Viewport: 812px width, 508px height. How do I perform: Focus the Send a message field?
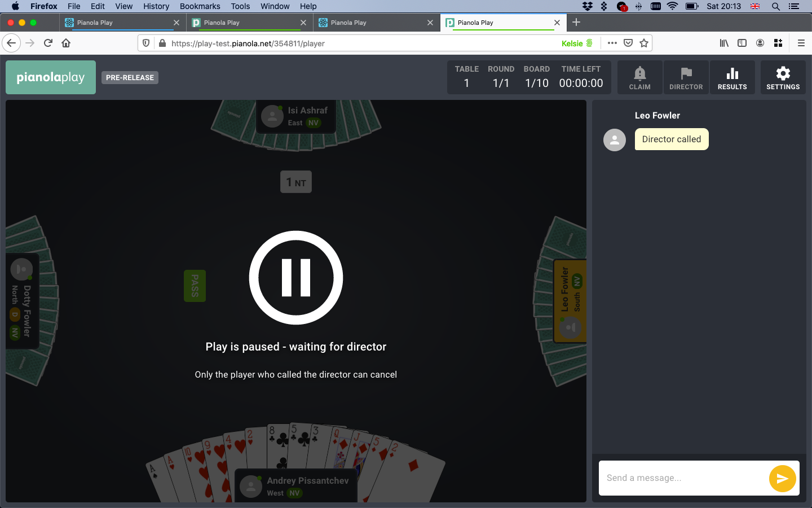(x=683, y=478)
